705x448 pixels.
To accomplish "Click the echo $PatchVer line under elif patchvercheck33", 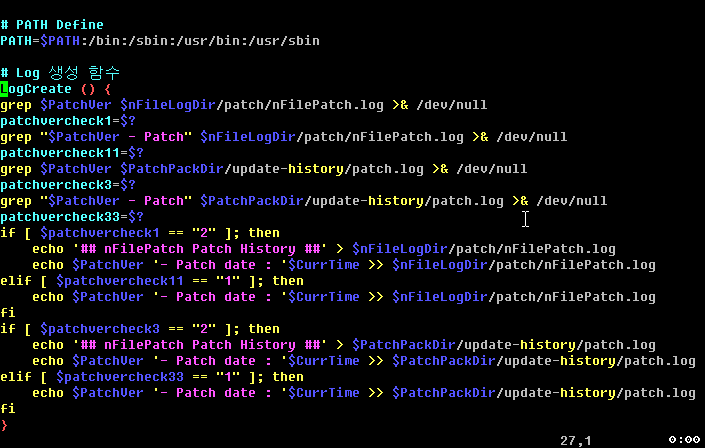I will tap(364, 393).
